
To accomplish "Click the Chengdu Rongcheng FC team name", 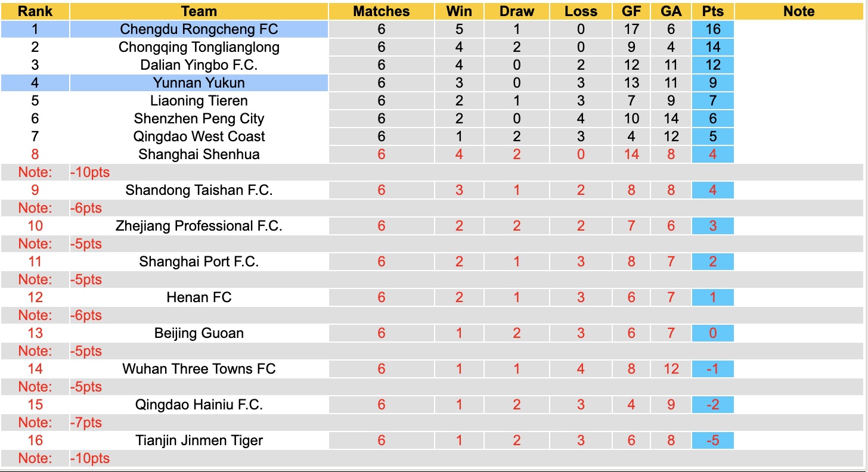I will point(199,29).
